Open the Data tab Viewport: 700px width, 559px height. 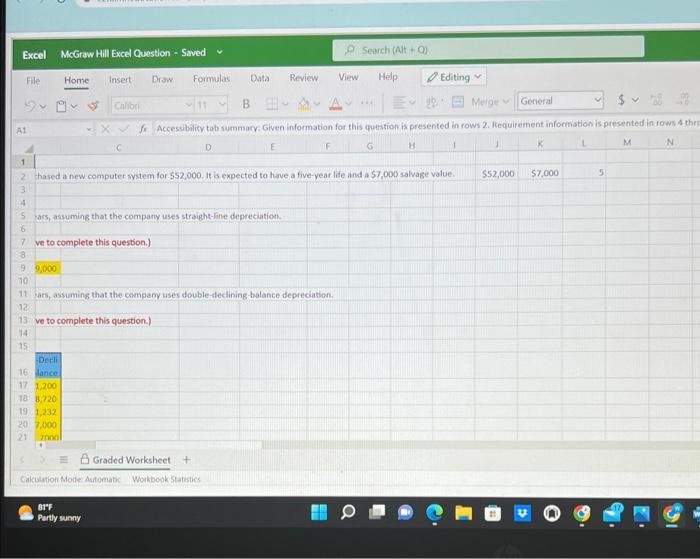point(260,78)
